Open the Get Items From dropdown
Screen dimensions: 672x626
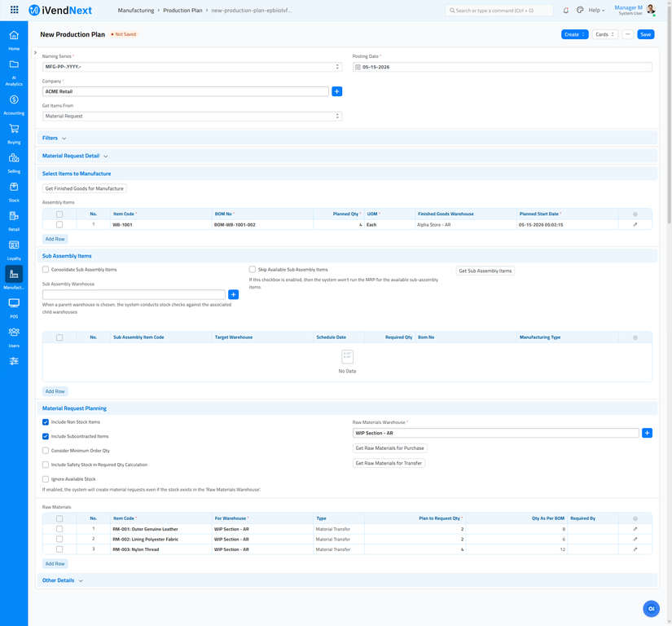[x=192, y=117]
